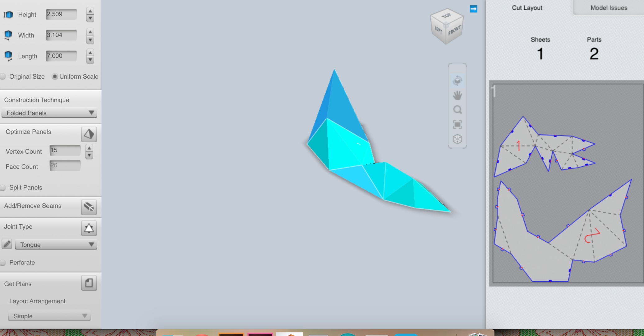Open the Tongue joint dropdown
The image size is (644, 336).
click(x=56, y=245)
